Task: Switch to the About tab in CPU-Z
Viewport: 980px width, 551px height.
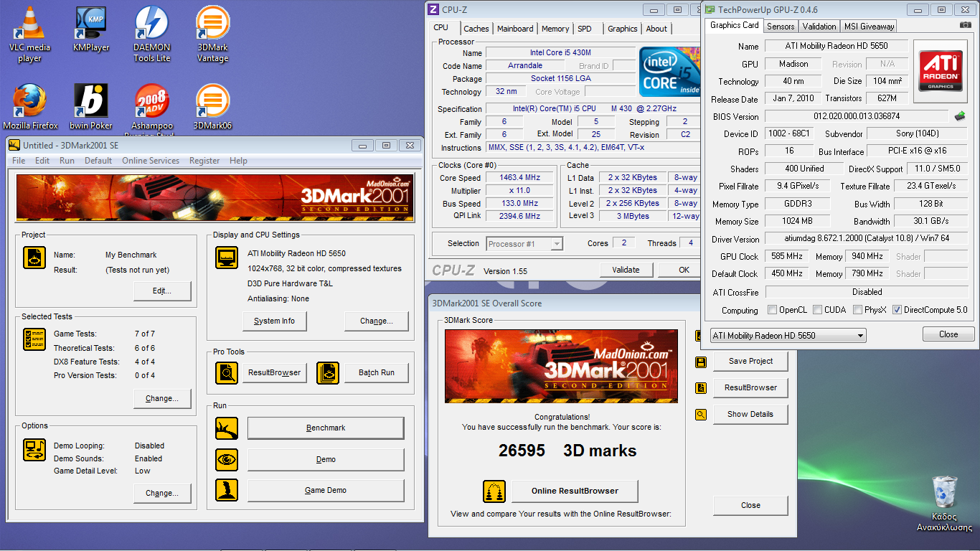Action: point(656,29)
